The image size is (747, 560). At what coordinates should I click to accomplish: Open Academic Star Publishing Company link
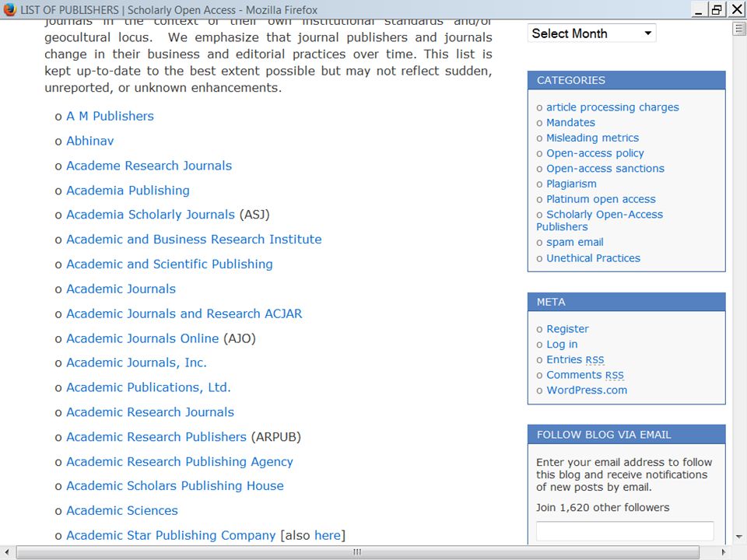click(x=171, y=535)
